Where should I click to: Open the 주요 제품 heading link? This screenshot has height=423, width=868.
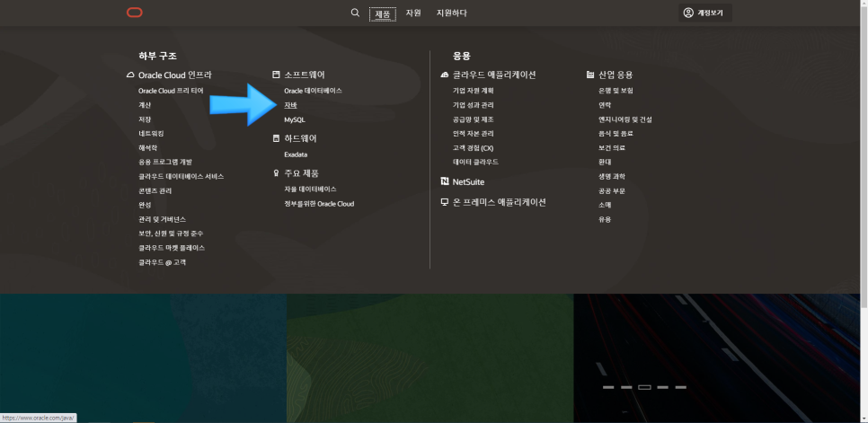tap(301, 173)
